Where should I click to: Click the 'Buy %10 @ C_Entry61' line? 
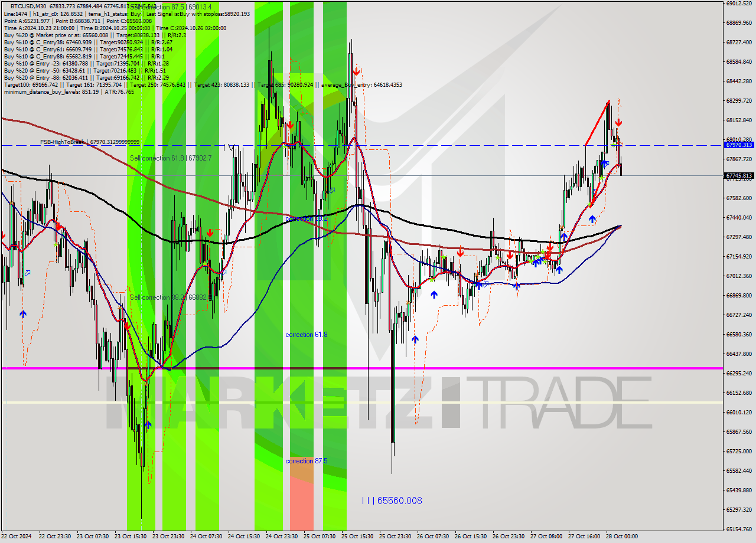88,50
